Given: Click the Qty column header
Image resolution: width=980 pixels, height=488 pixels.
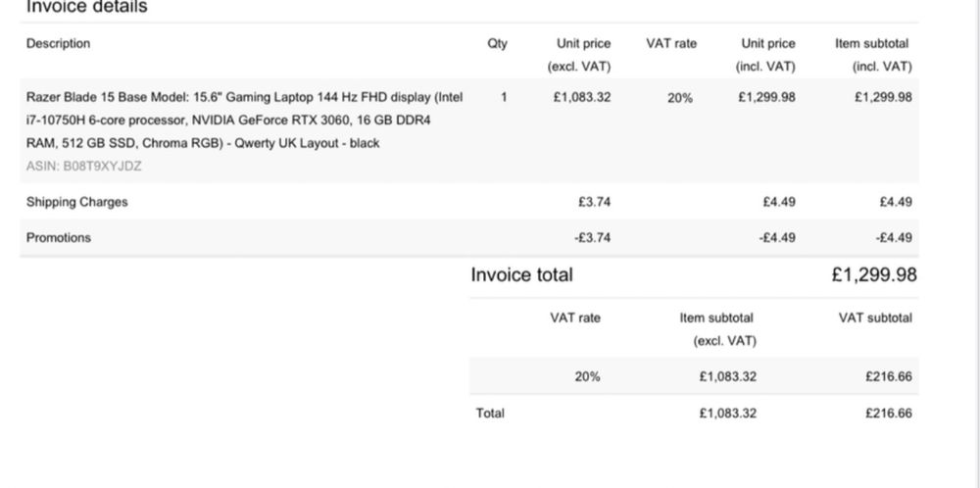Looking at the screenshot, I should coord(497,43).
